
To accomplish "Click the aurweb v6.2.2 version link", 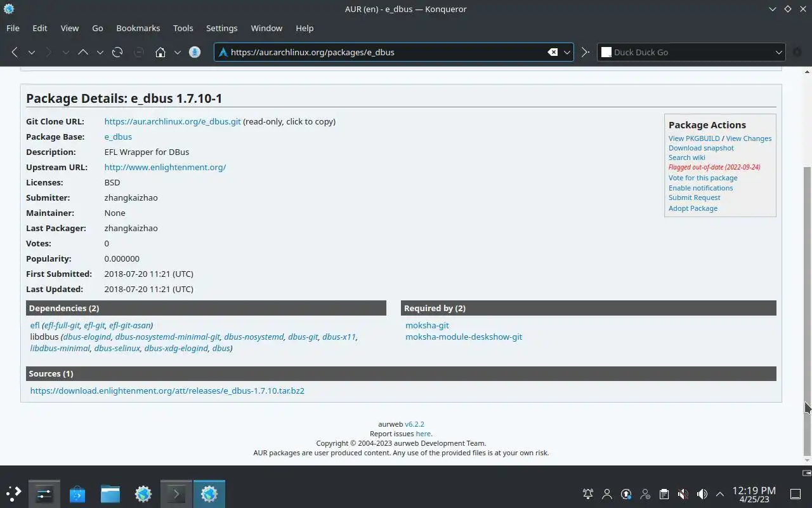I will click(x=415, y=424).
